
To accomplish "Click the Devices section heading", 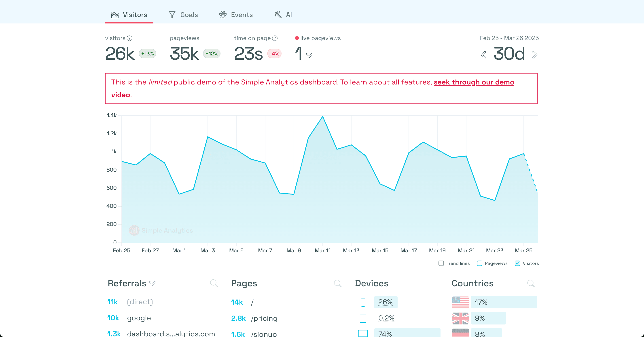I will (372, 283).
